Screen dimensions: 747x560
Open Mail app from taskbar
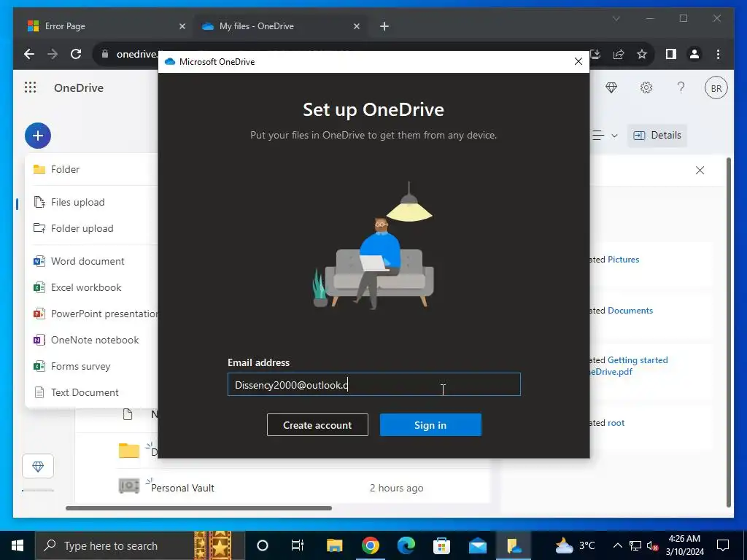(477, 545)
